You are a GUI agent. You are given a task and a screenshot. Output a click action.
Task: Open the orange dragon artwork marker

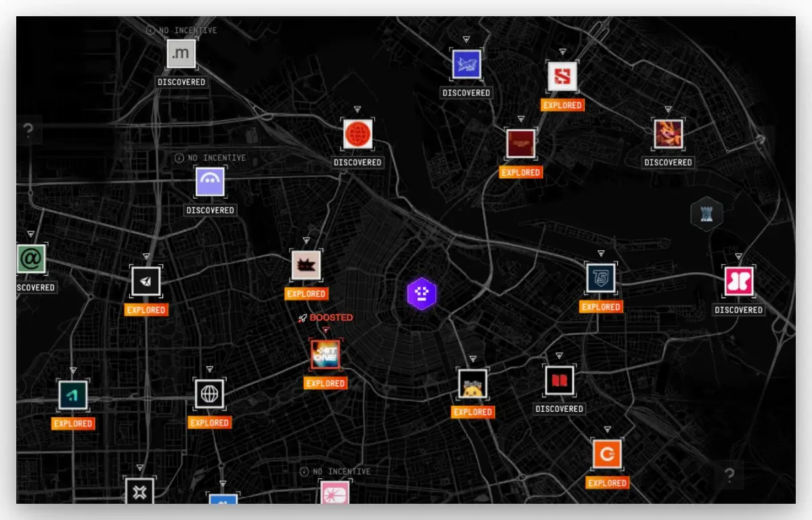668,134
